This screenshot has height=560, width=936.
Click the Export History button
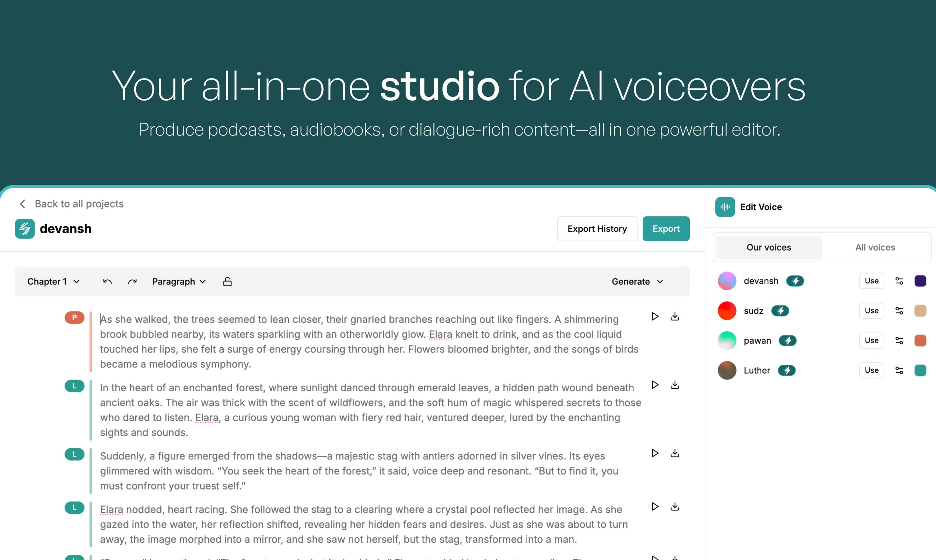click(597, 229)
